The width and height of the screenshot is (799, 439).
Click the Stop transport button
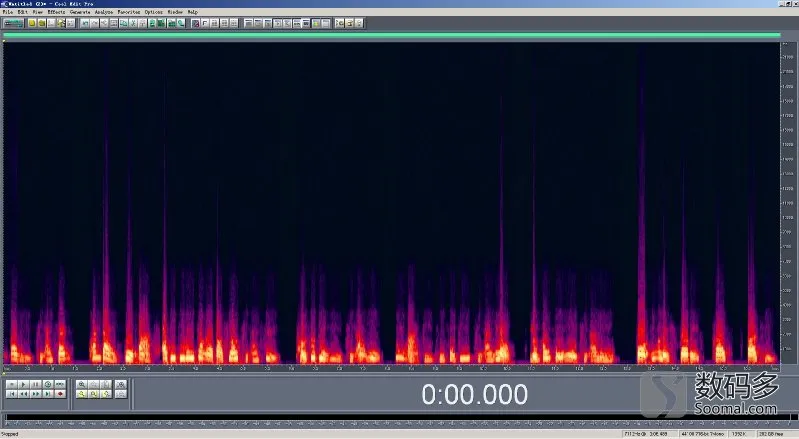12,385
